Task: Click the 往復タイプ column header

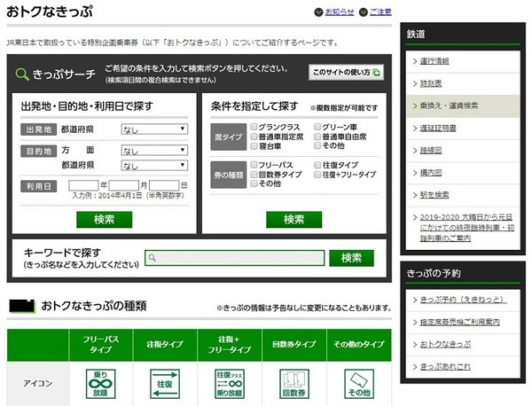Action: click(165, 345)
